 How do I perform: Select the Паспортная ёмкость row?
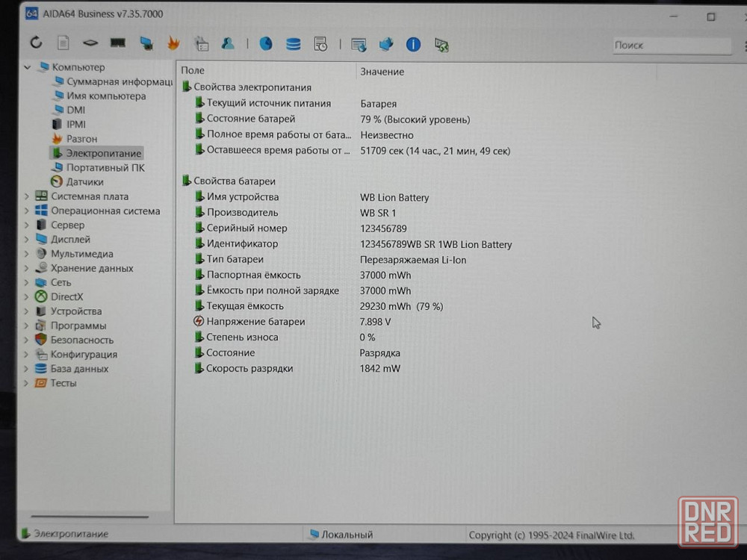coord(303,276)
